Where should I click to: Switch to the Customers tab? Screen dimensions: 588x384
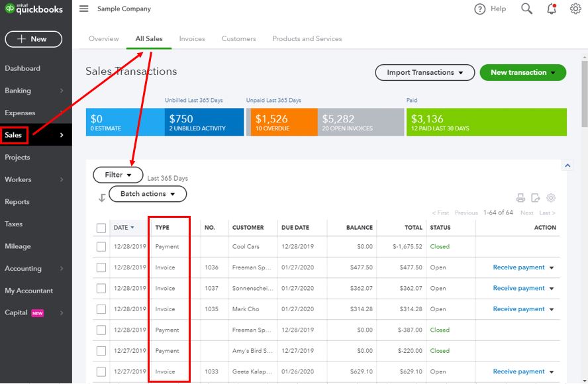[238, 38]
